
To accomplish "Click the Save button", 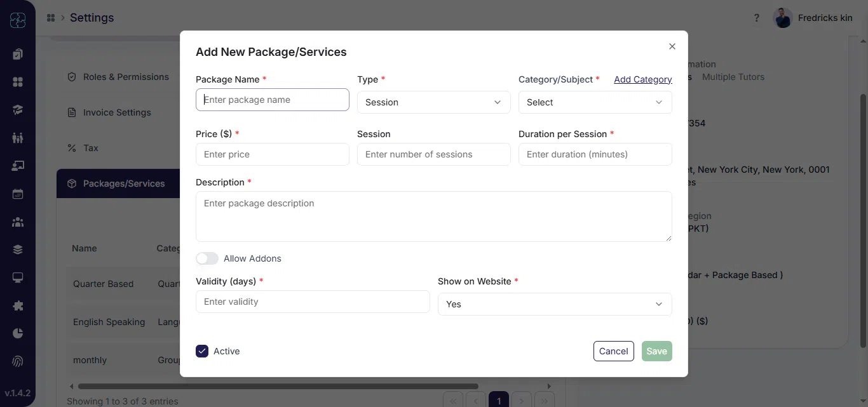I will coord(657,351).
